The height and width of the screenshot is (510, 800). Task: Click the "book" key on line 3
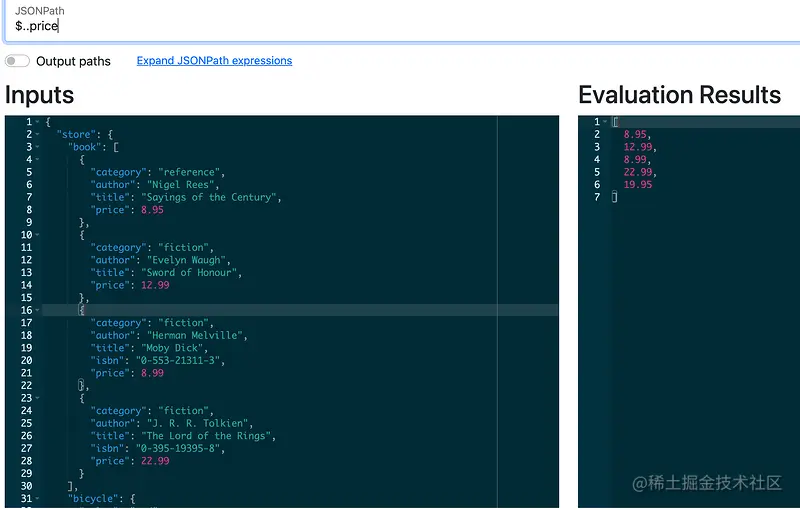(x=85, y=147)
